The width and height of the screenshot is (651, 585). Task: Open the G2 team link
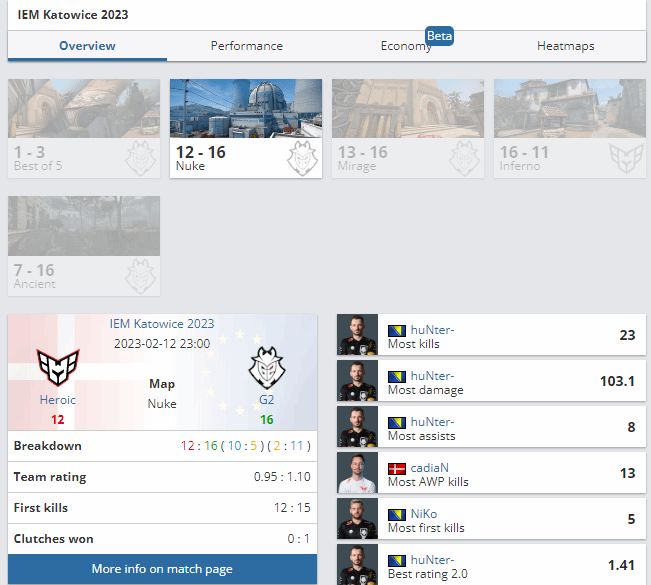point(267,400)
